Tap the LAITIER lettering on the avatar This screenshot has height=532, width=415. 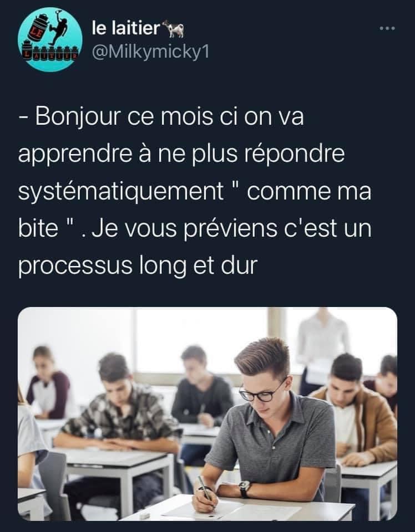[x=50, y=54]
